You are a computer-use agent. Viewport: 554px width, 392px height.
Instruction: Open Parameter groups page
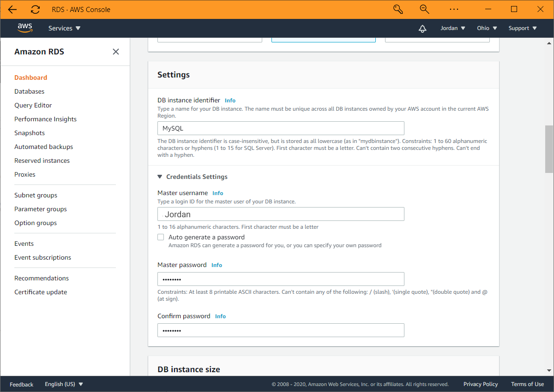(41, 209)
